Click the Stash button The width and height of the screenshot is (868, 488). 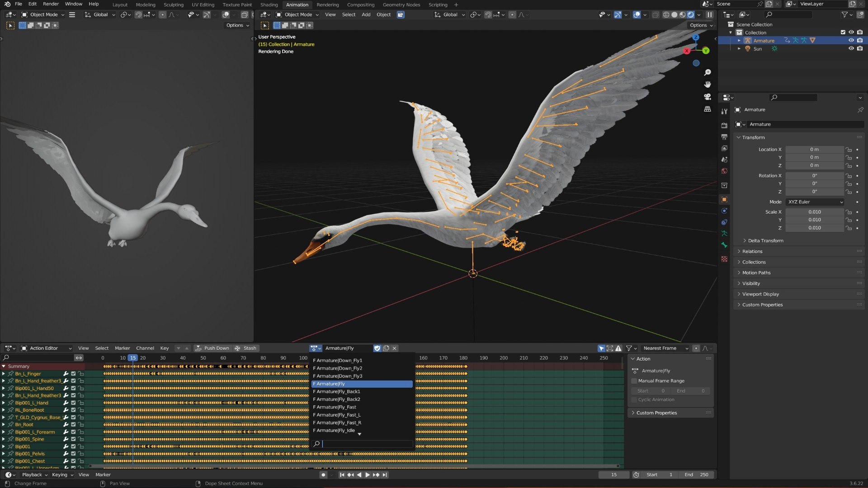(x=246, y=348)
